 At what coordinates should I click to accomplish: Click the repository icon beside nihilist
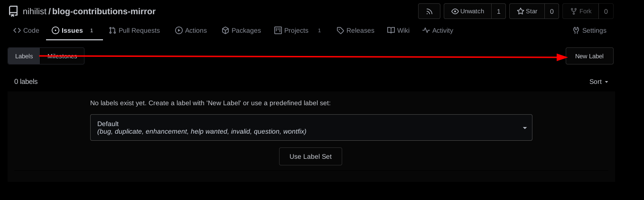pos(13,11)
